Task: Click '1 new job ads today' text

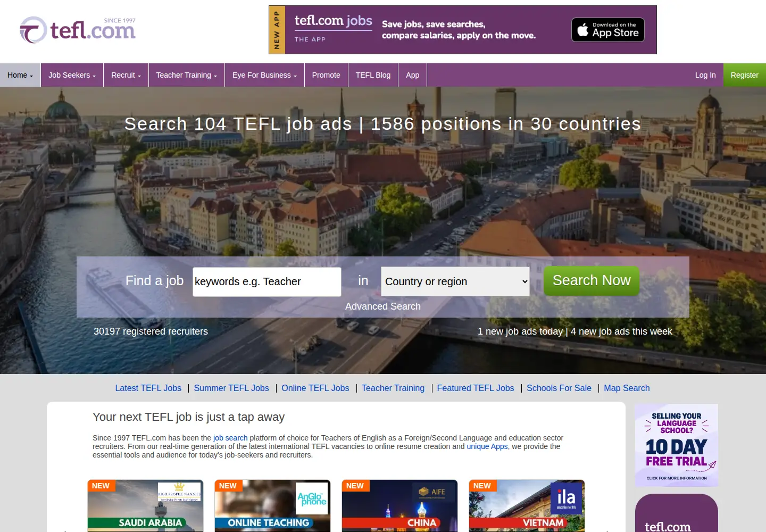Action: (520, 331)
